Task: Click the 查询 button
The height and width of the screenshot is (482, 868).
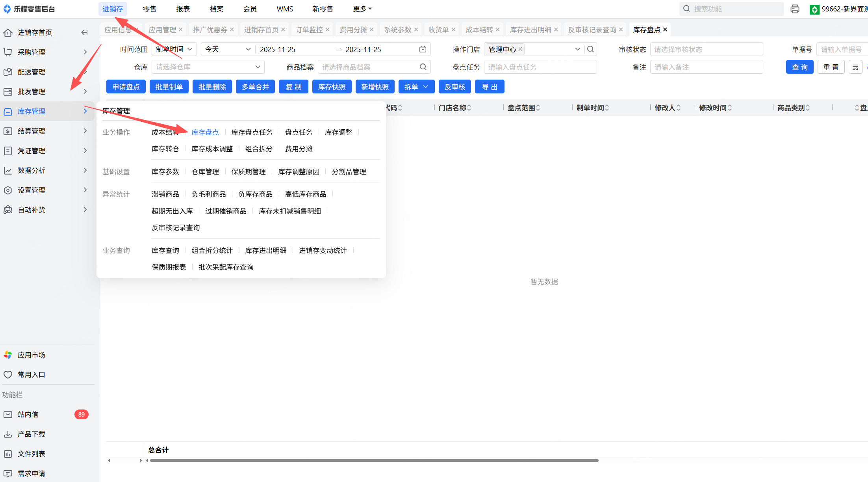Action: pos(799,67)
